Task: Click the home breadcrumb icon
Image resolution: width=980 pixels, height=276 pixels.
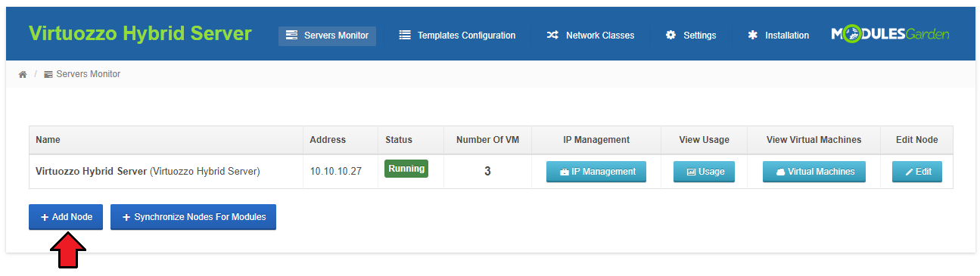Action: [x=23, y=74]
